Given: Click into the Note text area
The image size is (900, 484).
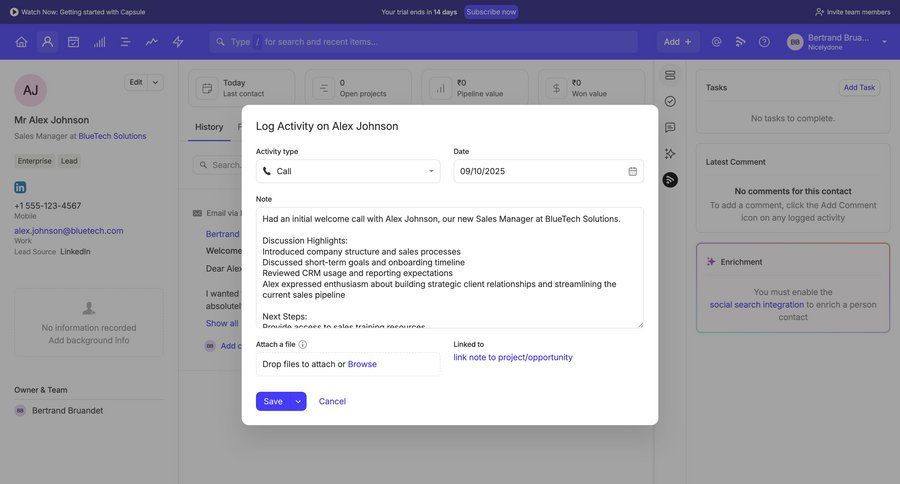Looking at the screenshot, I should (448, 267).
